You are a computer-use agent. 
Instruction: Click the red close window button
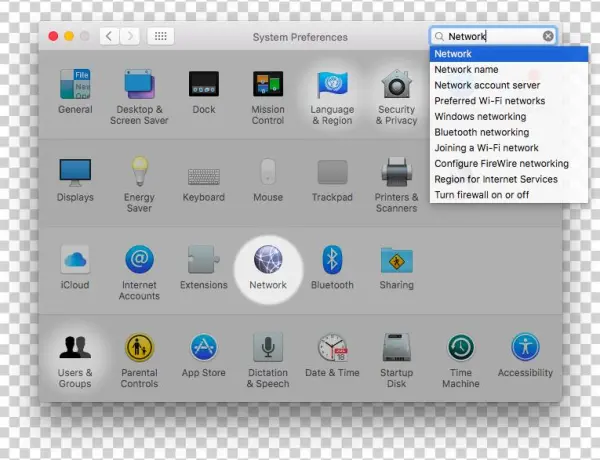[53, 36]
